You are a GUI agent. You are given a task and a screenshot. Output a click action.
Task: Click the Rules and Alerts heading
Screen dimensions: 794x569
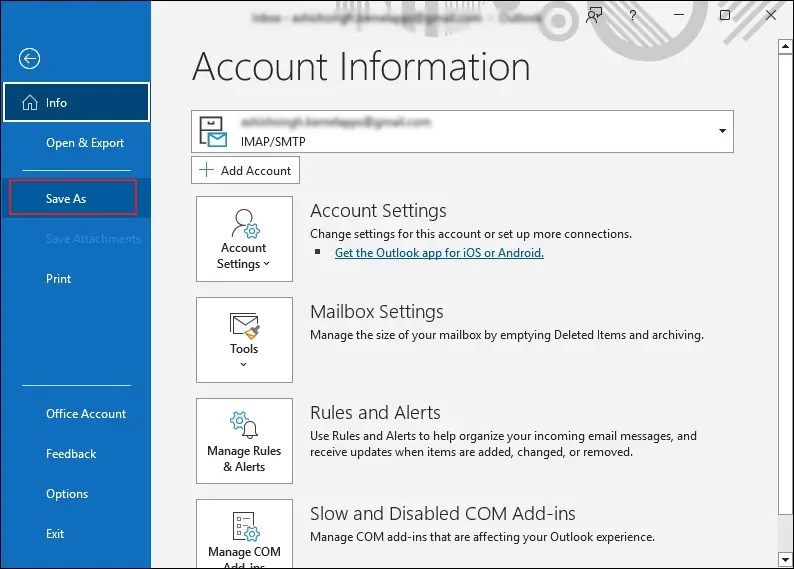click(x=375, y=413)
